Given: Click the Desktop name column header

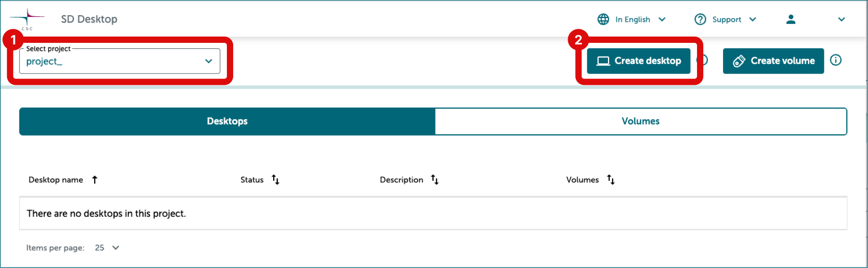Looking at the screenshot, I should click(x=56, y=180).
